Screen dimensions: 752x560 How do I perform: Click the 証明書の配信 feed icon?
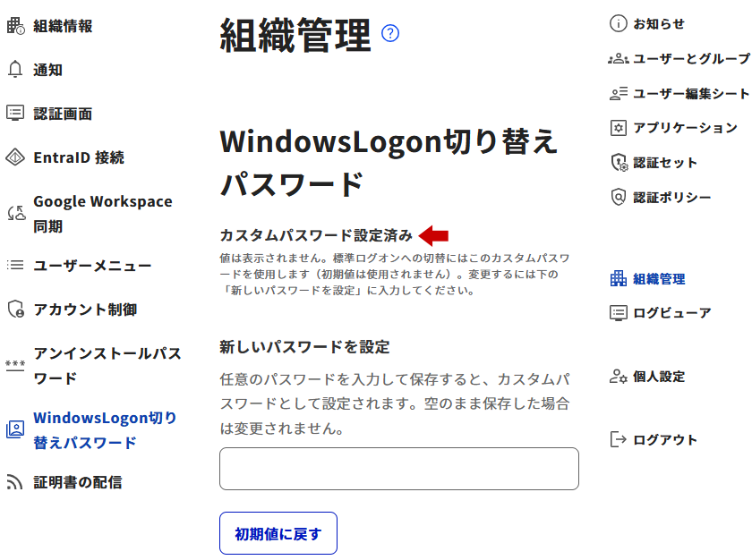(x=15, y=482)
